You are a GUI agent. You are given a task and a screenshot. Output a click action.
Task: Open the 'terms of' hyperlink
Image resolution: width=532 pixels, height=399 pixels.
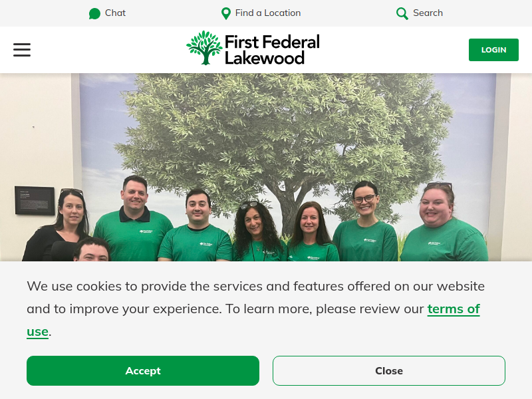(x=454, y=309)
